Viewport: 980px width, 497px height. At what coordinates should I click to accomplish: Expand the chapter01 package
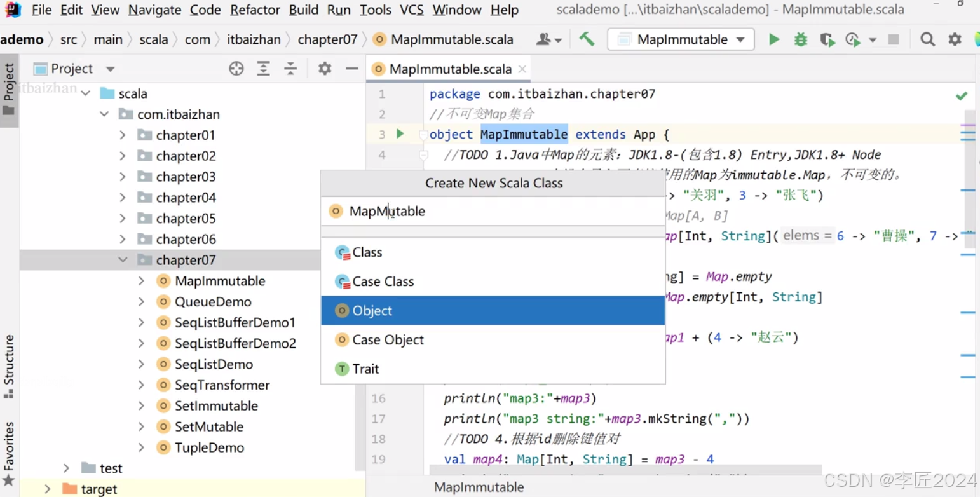pos(123,135)
